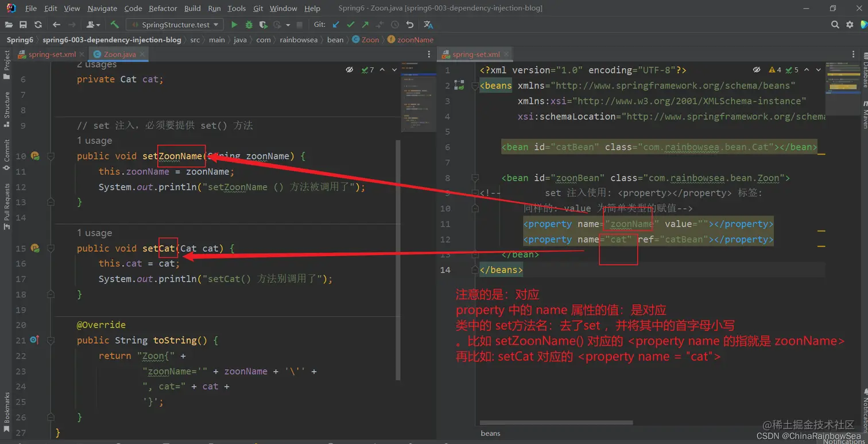
Task: Navigate forward with the right arrow
Action: click(72, 25)
